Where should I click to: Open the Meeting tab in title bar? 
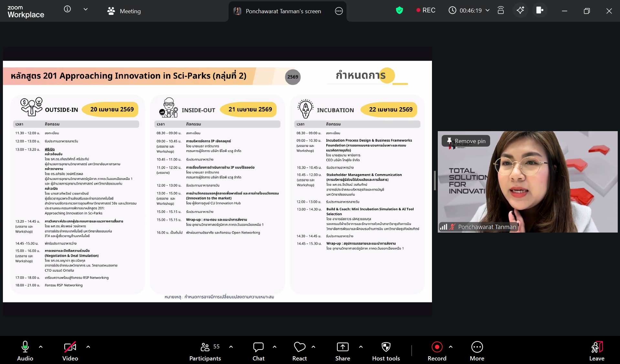pyautogui.click(x=124, y=11)
